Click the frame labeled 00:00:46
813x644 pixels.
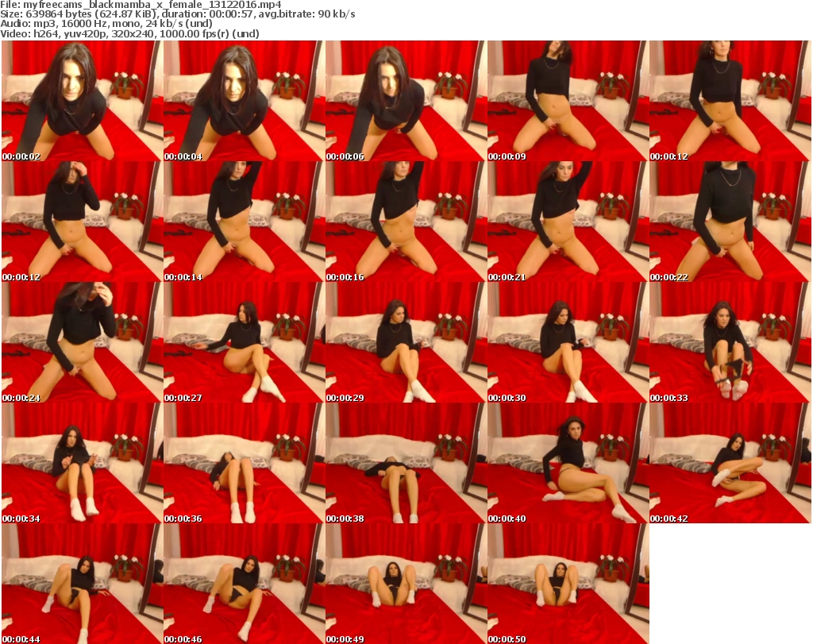click(x=245, y=584)
